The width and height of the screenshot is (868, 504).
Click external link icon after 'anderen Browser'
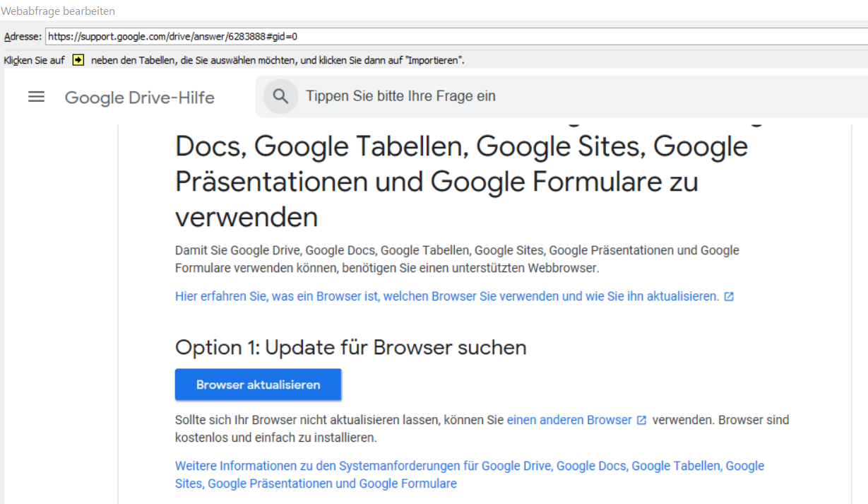click(x=641, y=420)
